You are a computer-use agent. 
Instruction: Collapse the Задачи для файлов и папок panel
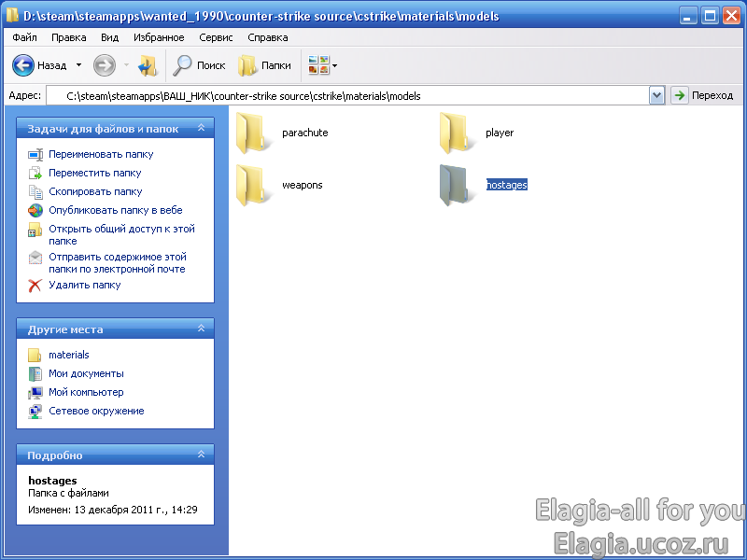tap(201, 128)
